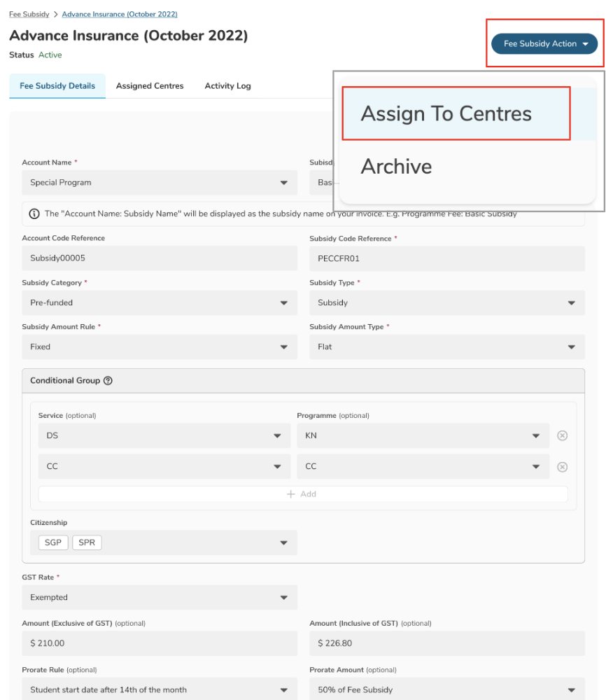Click the Subsidy Code Reference field
The width and height of the screenshot is (606, 700).
click(x=446, y=258)
